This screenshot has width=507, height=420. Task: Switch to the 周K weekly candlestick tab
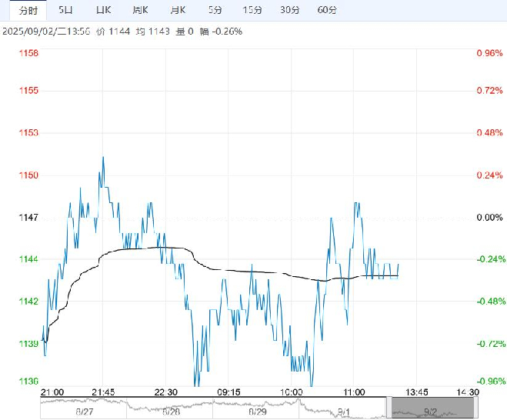pos(140,10)
